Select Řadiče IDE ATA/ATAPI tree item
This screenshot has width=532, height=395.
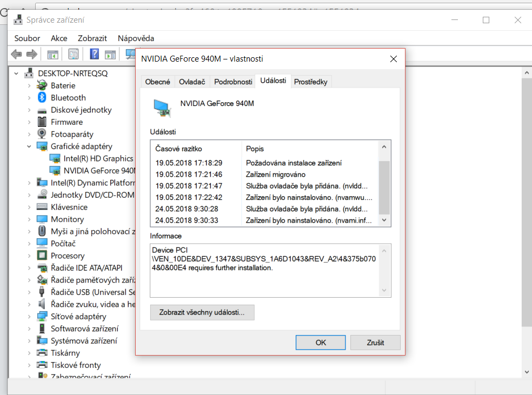point(87,268)
